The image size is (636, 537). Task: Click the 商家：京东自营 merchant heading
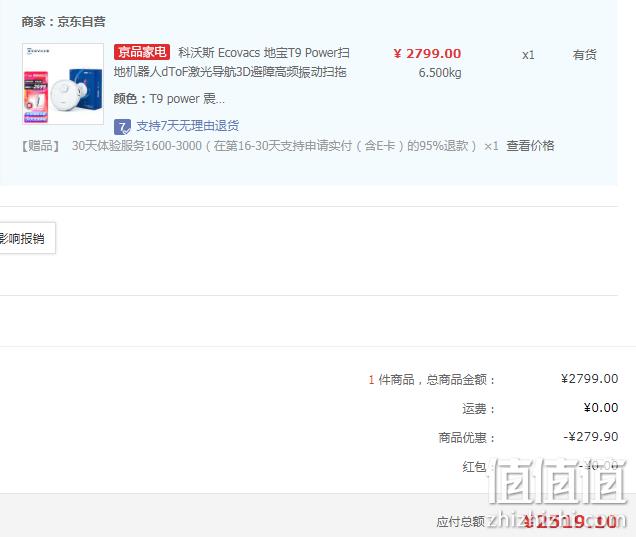[63, 21]
